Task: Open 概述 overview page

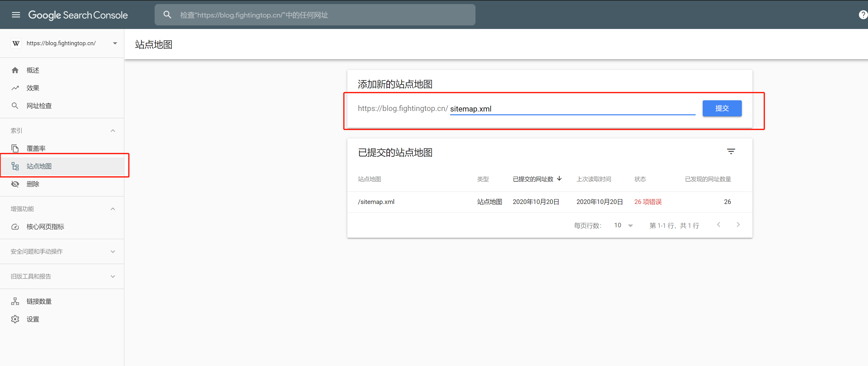Action: pyautogui.click(x=62, y=70)
